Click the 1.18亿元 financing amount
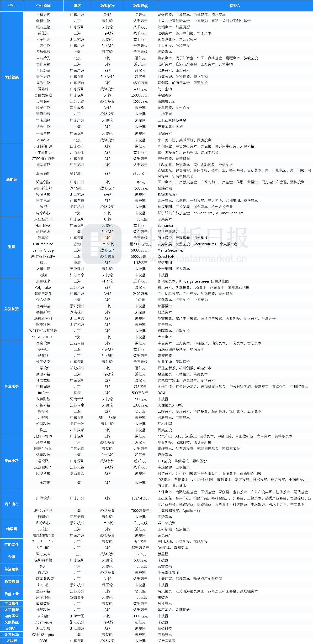This screenshot has height=644, width=313. coord(140,263)
